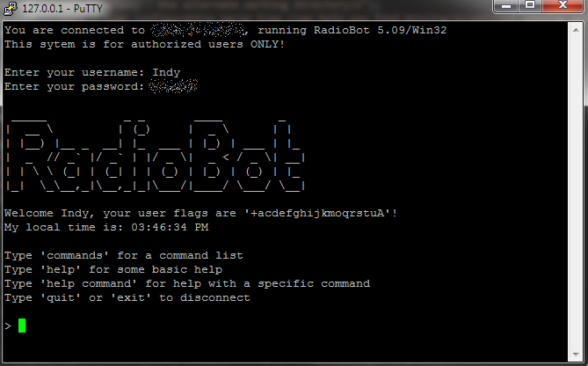Click the quoted word 'quit'
Image resolution: width=588 pixels, height=366 pixels.
tap(61, 297)
